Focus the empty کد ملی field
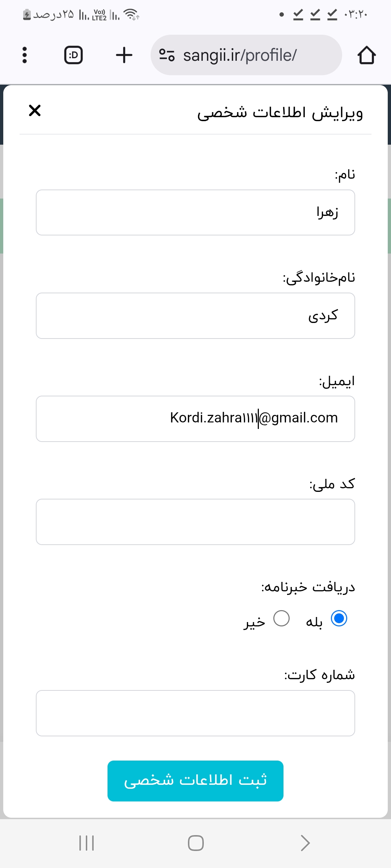The height and width of the screenshot is (868, 391). pos(195,522)
